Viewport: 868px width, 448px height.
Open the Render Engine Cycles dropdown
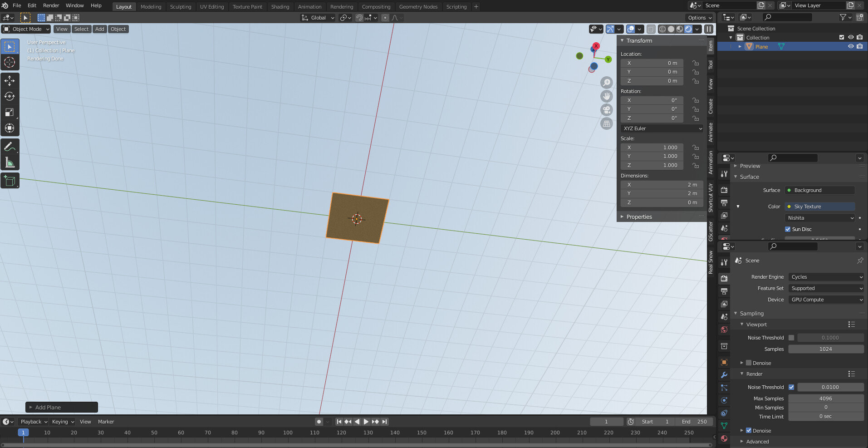click(826, 277)
